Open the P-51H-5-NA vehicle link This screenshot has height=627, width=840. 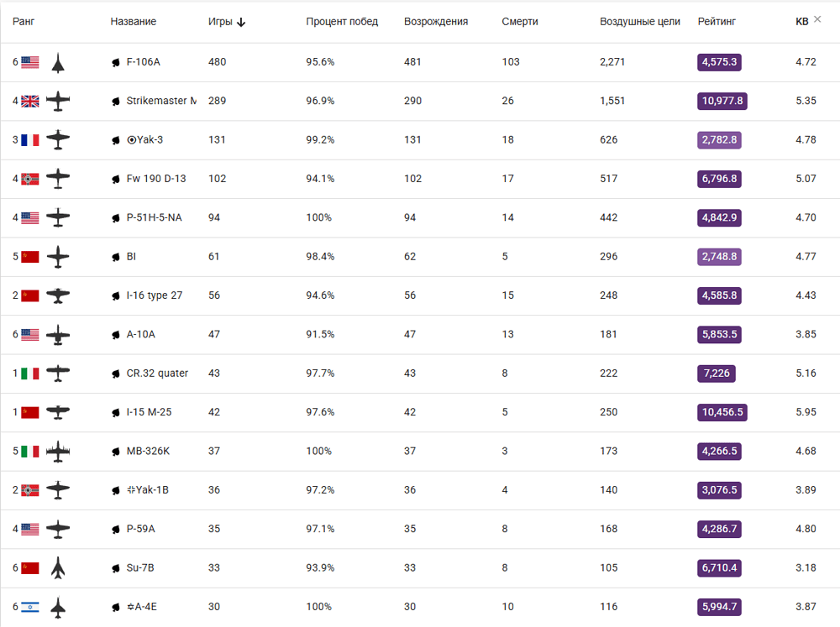click(154, 218)
